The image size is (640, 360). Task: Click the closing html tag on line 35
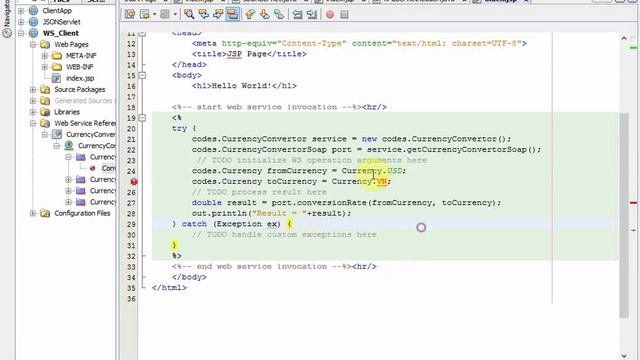click(169, 287)
